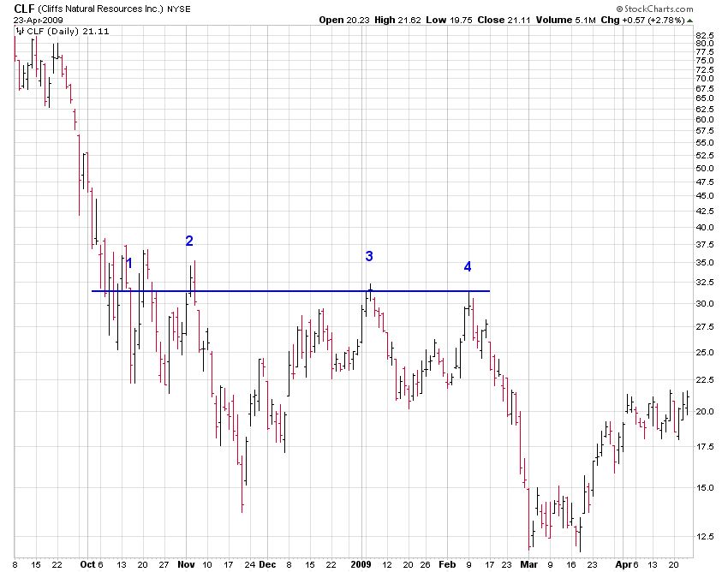Click the 'Volume 5.1M' value

(565, 20)
